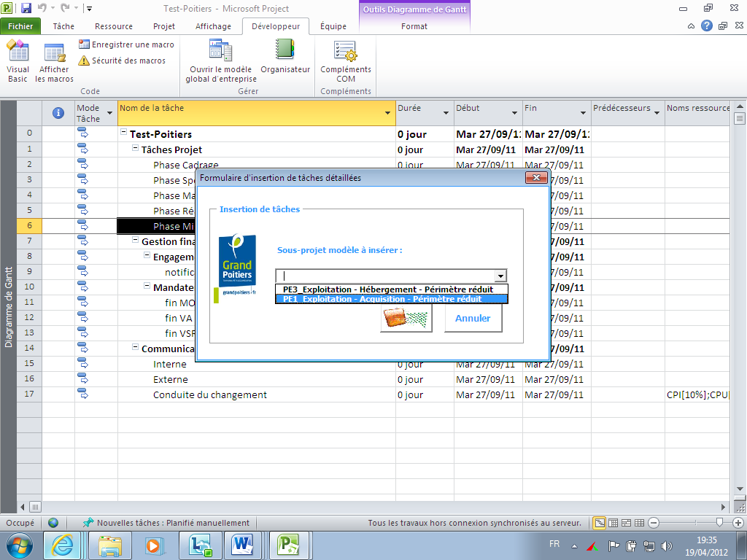Open Sécurité des macros settings

pyautogui.click(x=123, y=61)
